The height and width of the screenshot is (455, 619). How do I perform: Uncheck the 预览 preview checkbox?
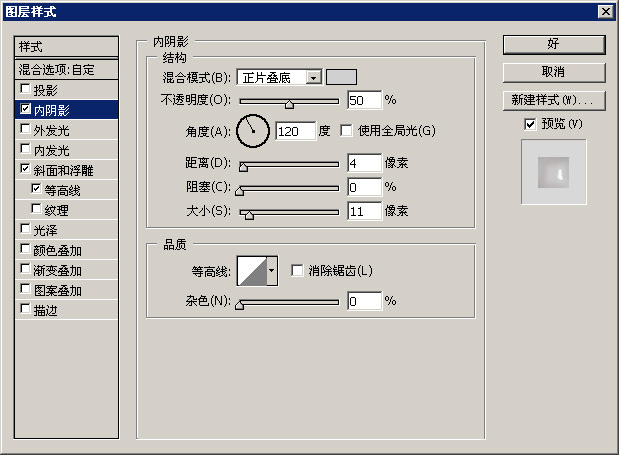(x=530, y=124)
